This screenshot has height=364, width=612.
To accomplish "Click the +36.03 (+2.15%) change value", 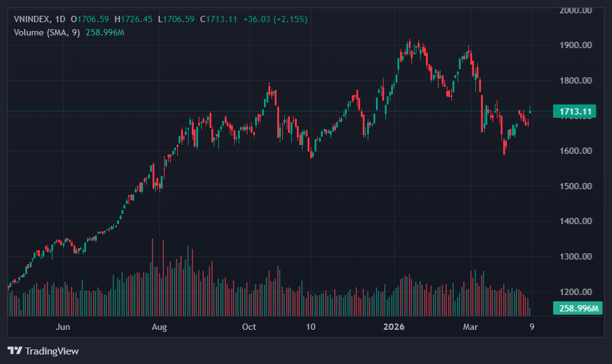I will click(x=275, y=20).
